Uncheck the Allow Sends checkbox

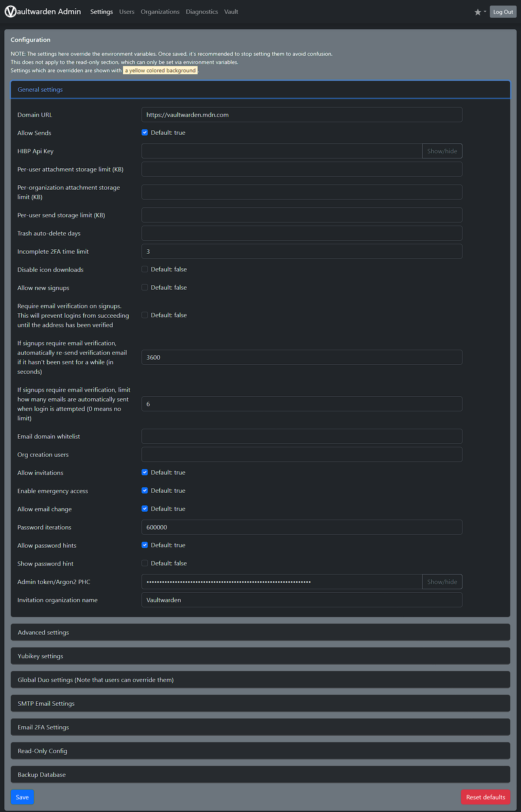pos(145,133)
